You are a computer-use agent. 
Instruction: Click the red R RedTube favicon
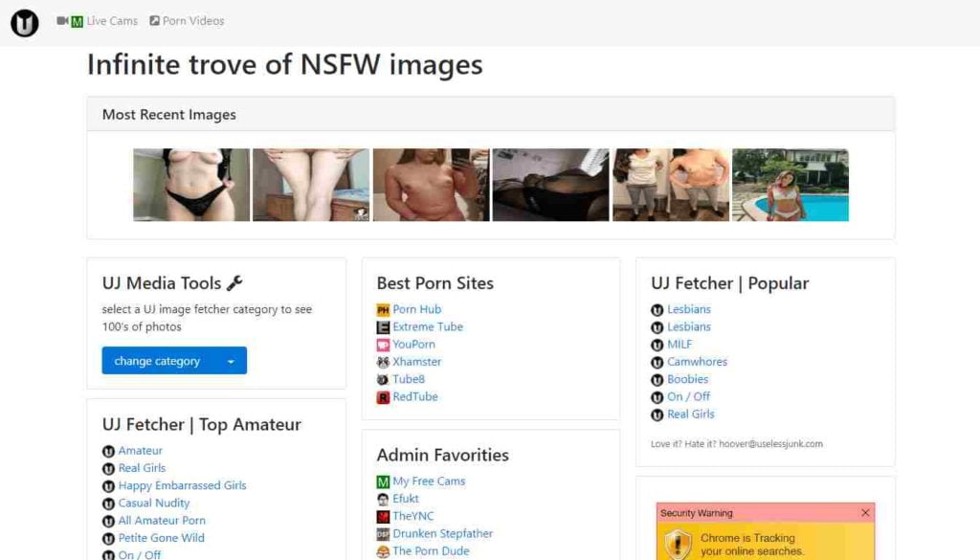[383, 397]
